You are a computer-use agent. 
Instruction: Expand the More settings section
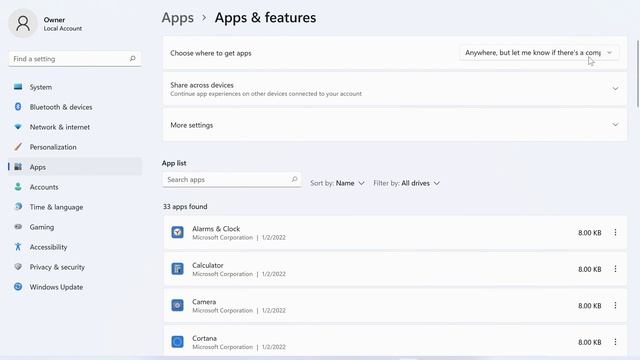point(615,124)
